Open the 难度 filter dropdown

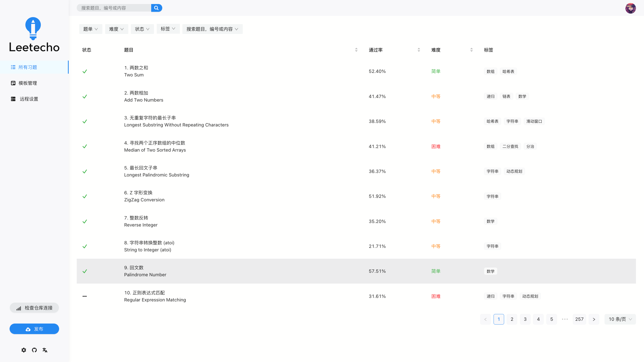pos(116,29)
